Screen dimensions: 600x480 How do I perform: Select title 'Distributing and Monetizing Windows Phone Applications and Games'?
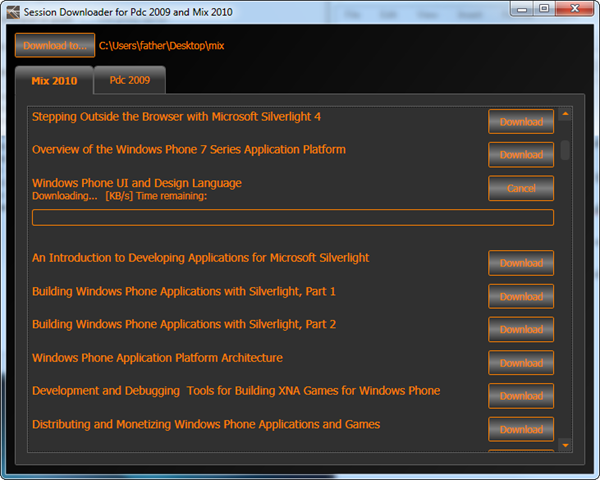206,424
